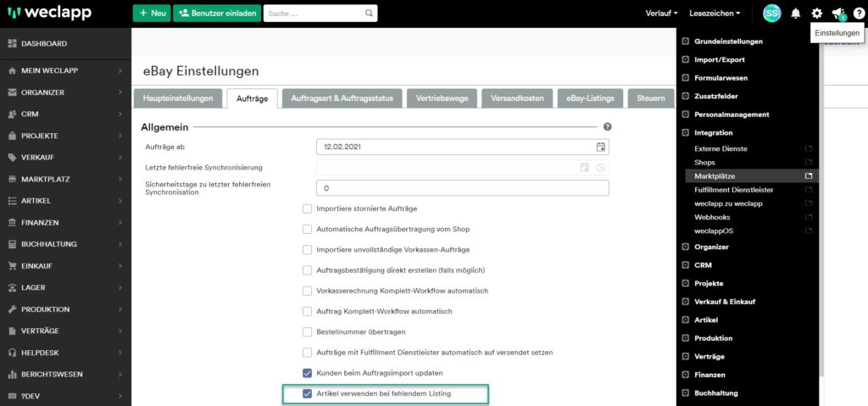Open Fulfillment Dienstleister new window icon
This screenshot has height=406, width=868.
(808, 190)
